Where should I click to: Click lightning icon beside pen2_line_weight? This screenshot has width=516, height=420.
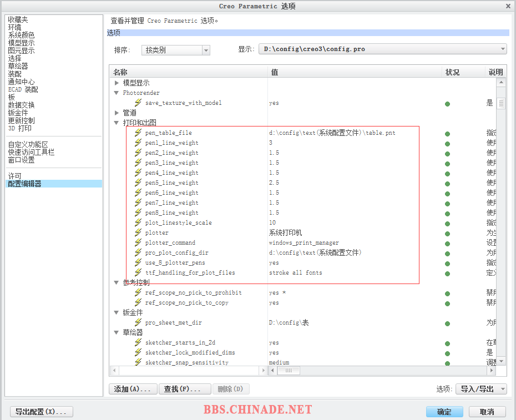tap(138, 153)
